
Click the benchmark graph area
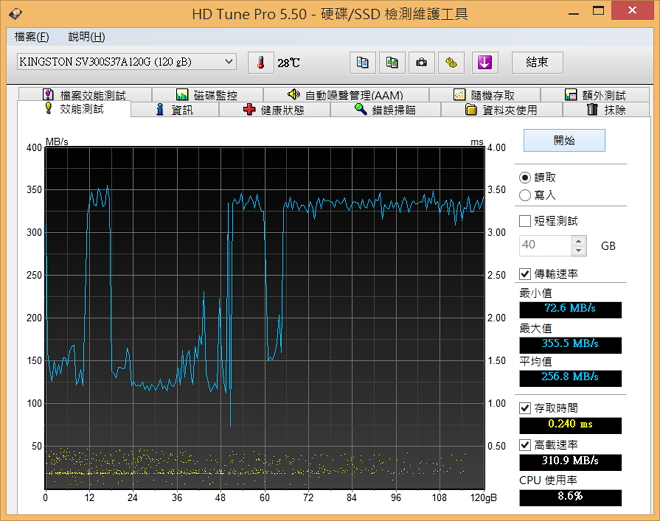click(x=265, y=318)
